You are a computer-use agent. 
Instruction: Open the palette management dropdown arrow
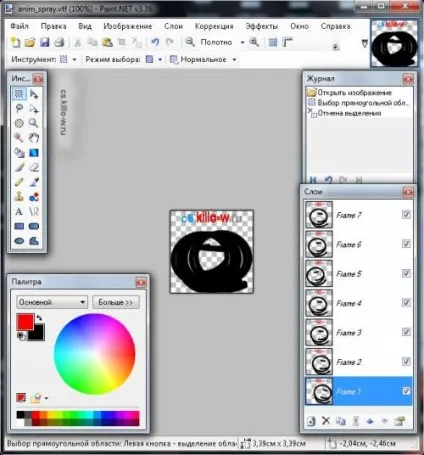pos(46,398)
